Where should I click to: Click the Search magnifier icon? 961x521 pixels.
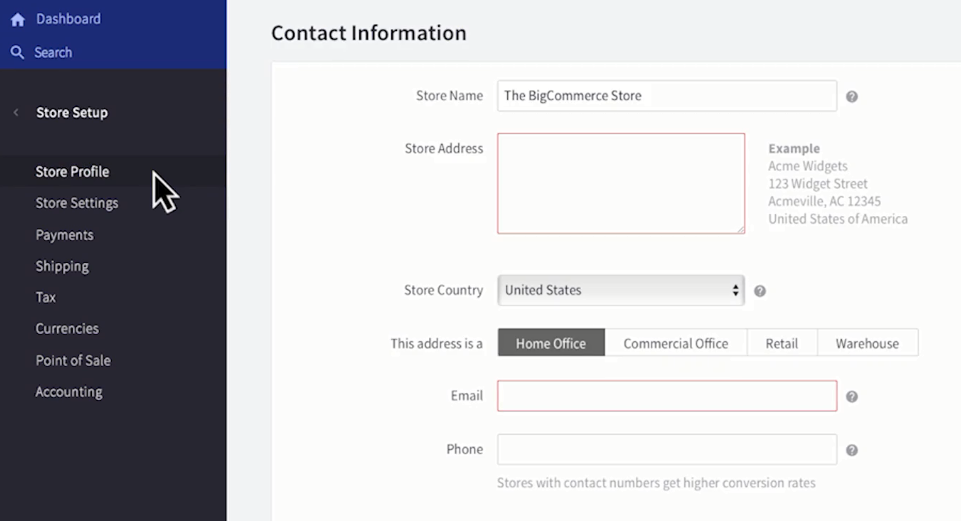17,52
